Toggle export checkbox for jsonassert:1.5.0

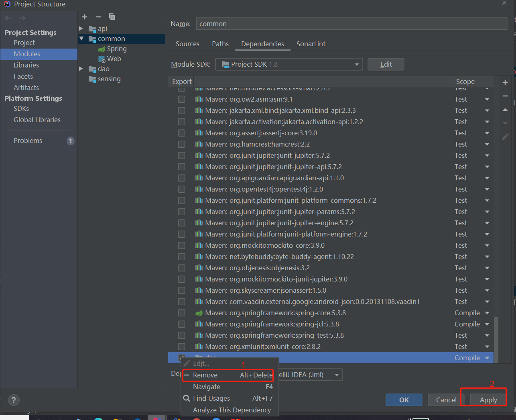182,290
